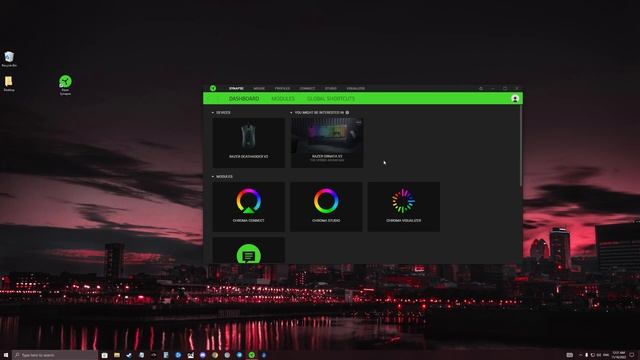Viewport: 640px width, 360px height.
Task: Switch to the MOUSE tab
Action: coord(259,88)
